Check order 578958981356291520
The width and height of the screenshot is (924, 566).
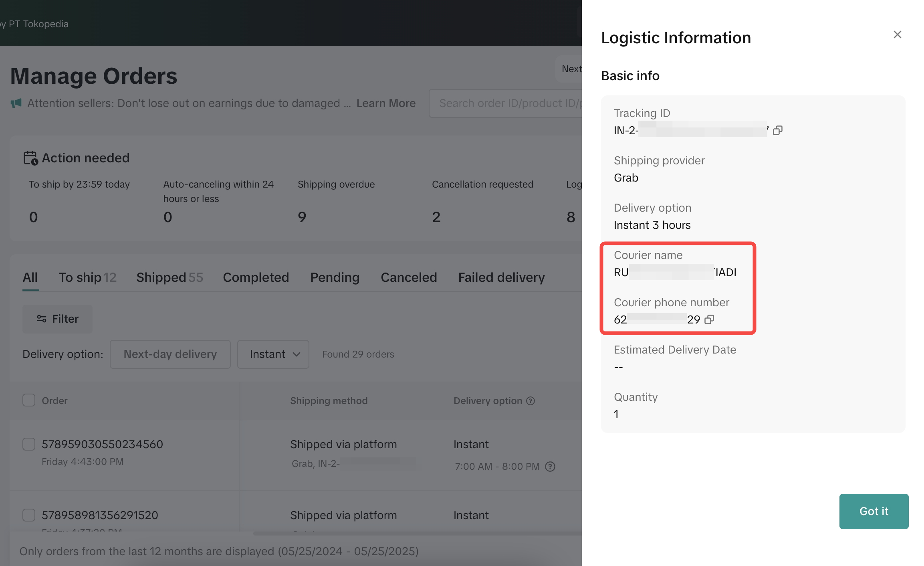[29, 515]
